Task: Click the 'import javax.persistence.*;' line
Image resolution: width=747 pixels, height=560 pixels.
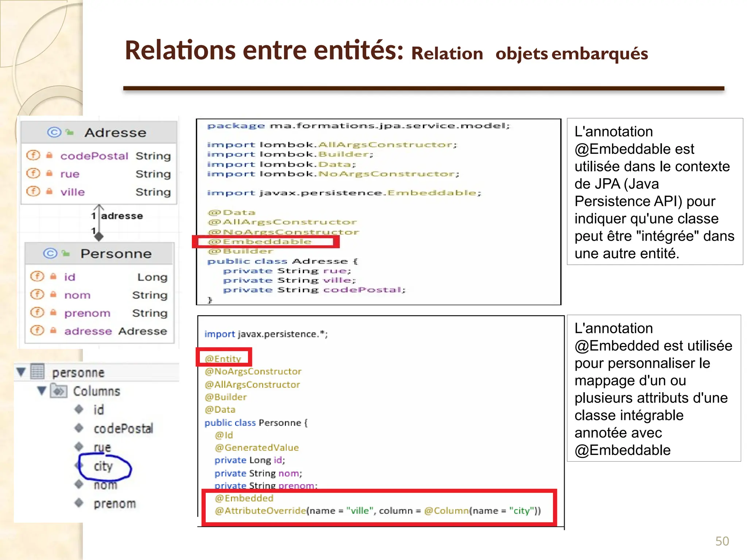Action: click(x=266, y=334)
